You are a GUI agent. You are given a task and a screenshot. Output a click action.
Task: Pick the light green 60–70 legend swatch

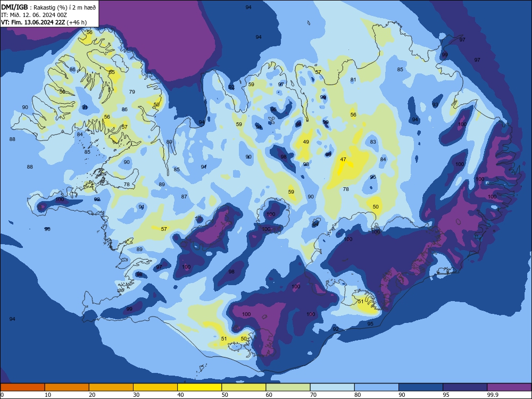[x=288, y=387]
